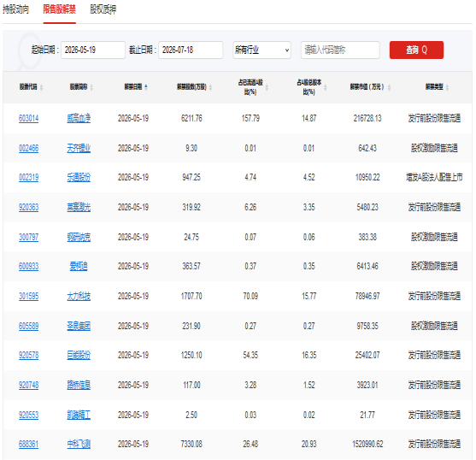
Task: Click the stock code or name input
Action: click(x=340, y=50)
